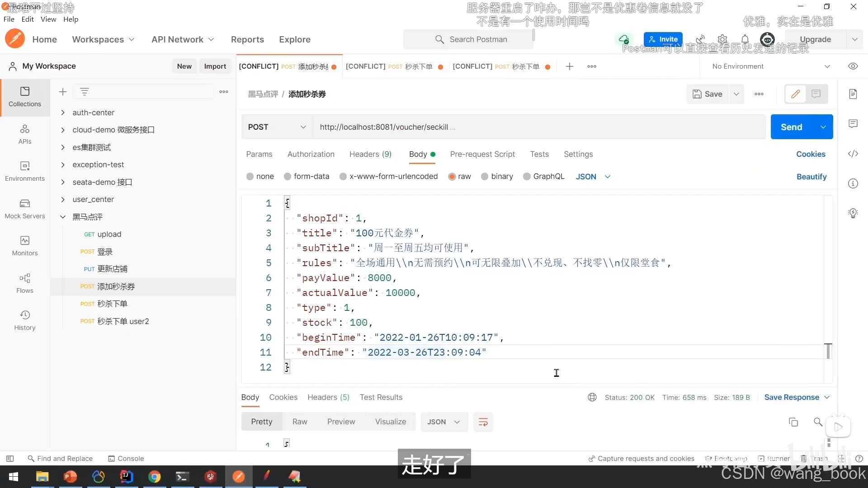
Task: Open the Tests tab
Action: 539,154
